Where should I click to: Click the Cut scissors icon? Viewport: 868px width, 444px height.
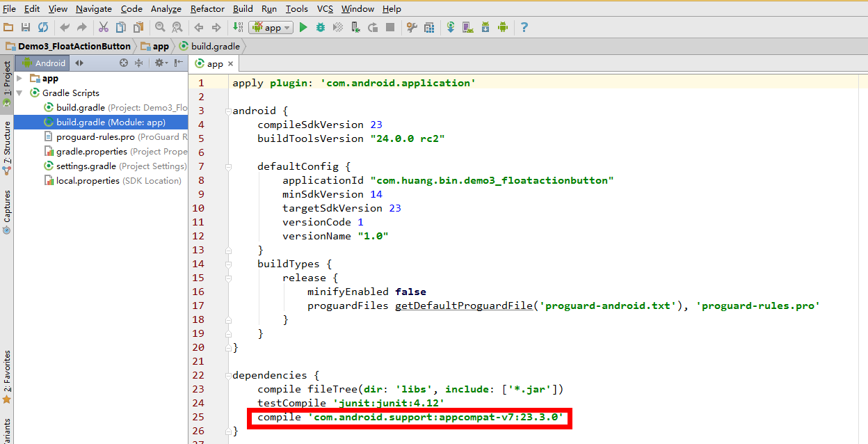pos(104,27)
